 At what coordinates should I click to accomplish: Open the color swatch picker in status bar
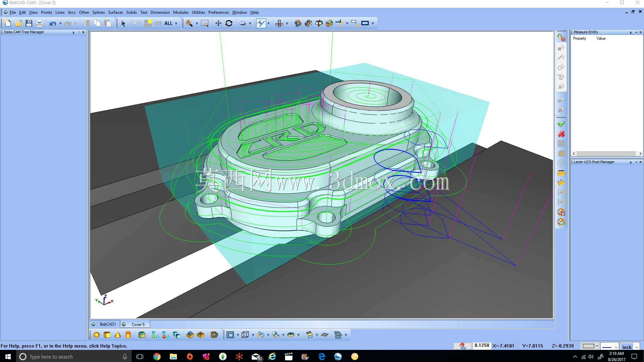[x=590, y=346]
